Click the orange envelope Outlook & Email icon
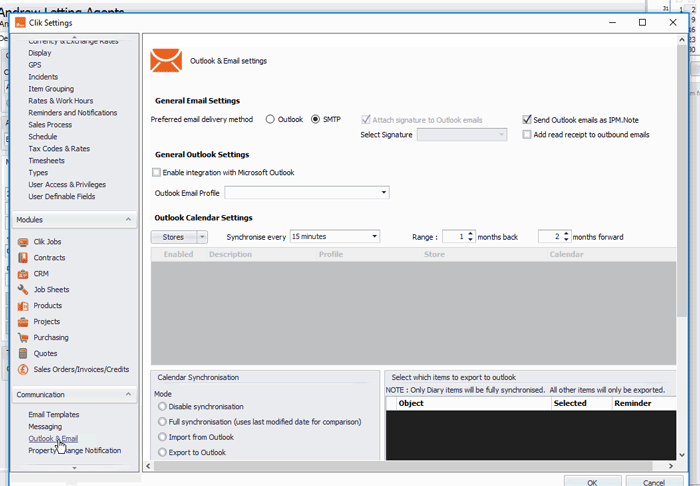 166,60
